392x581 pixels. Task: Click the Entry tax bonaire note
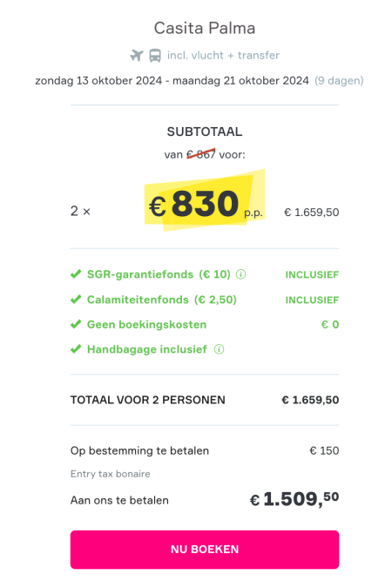[110, 474]
